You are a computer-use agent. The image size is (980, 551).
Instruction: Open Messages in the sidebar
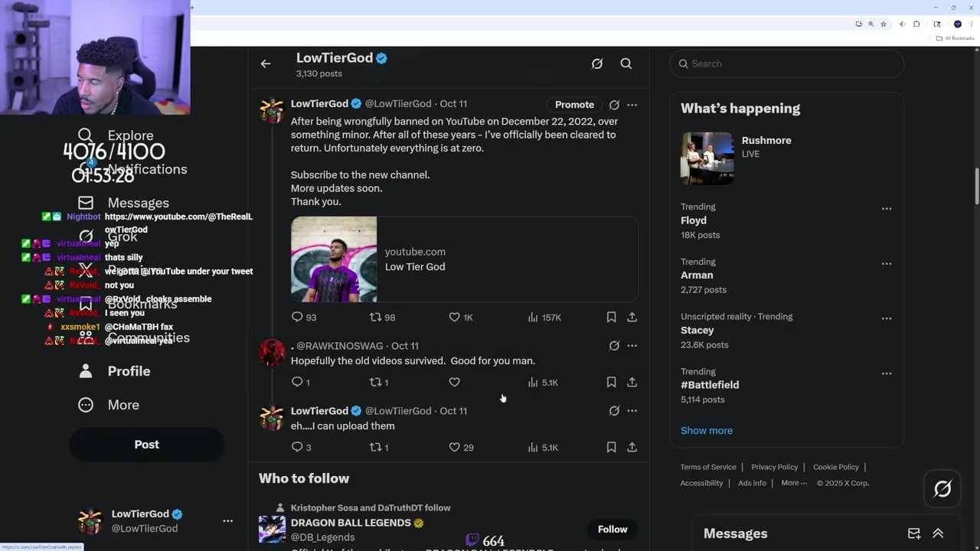click(x=123, y=203)
